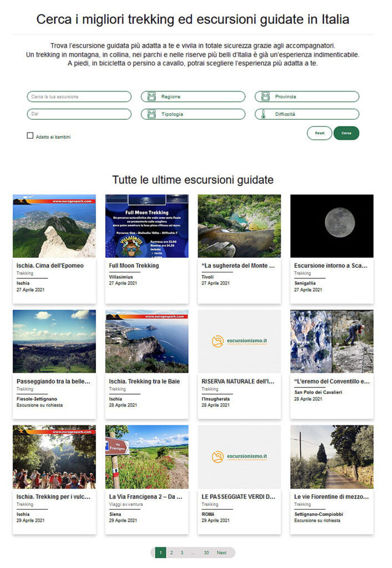Click the Reset button
The width and height of the screenshot is (392, 568).
pos(319,133)
